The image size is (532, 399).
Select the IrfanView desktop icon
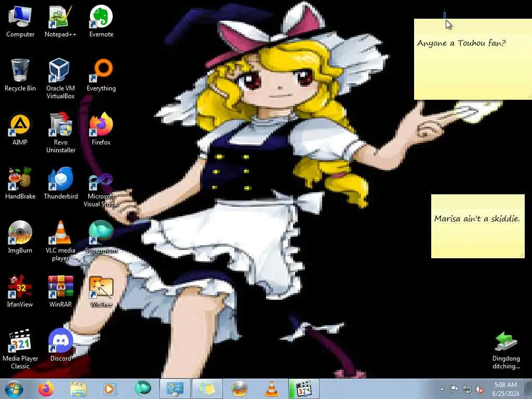pyautogui.click(x=20, y=291)
